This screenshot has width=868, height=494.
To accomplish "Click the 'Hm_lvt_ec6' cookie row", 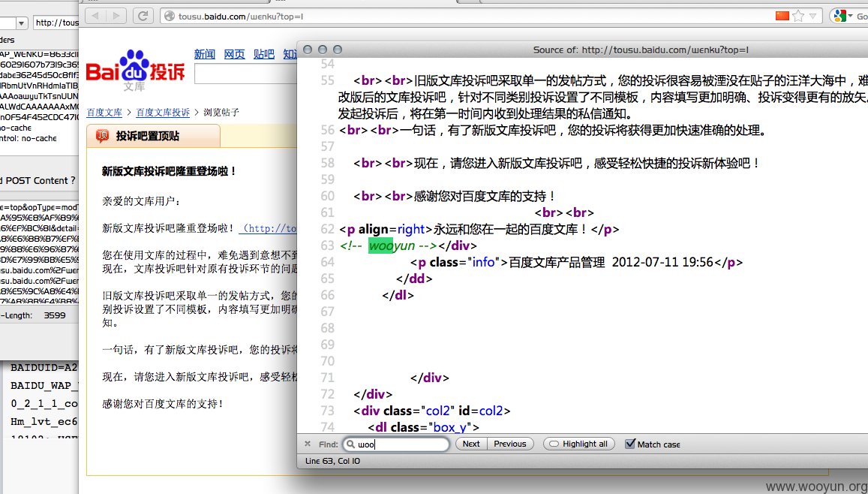I will point(44,421).
